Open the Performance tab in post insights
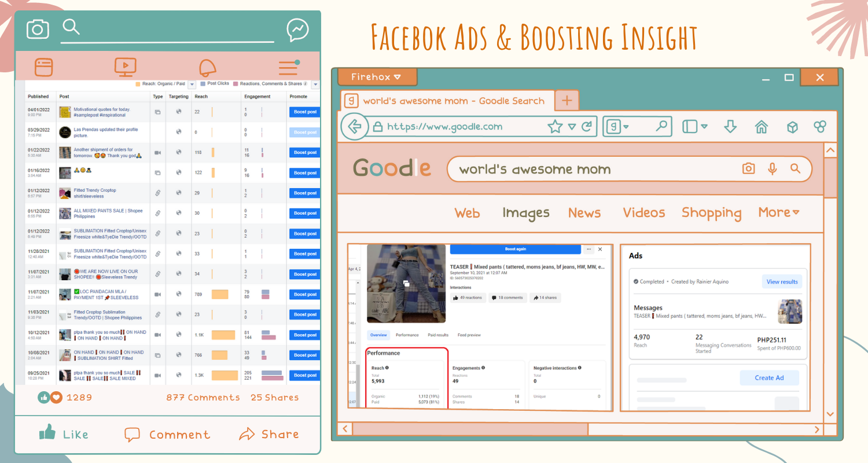 407,335
